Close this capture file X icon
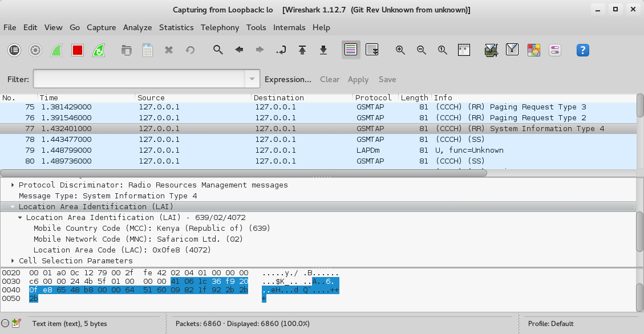 (168, 50)
